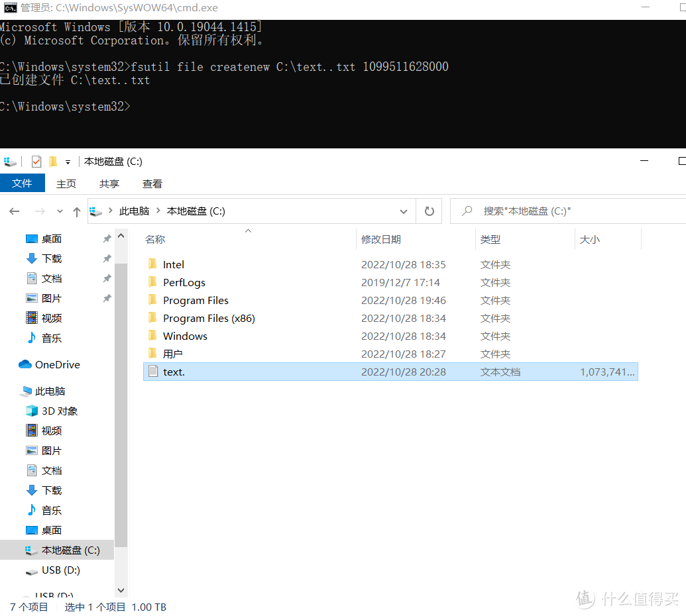Refresh the current folder

pos(429,211)
